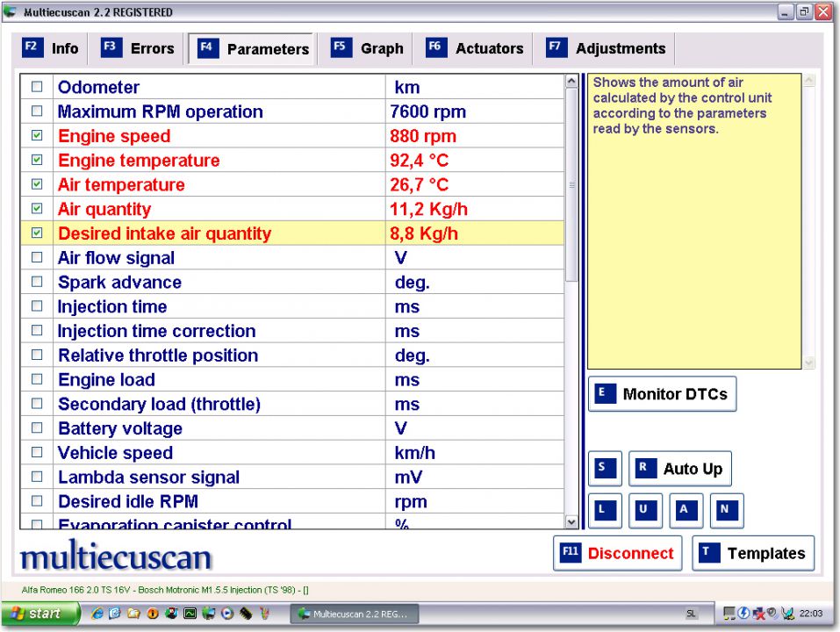Click the 11,2 Kg/h air quantity value

(428, 209)
